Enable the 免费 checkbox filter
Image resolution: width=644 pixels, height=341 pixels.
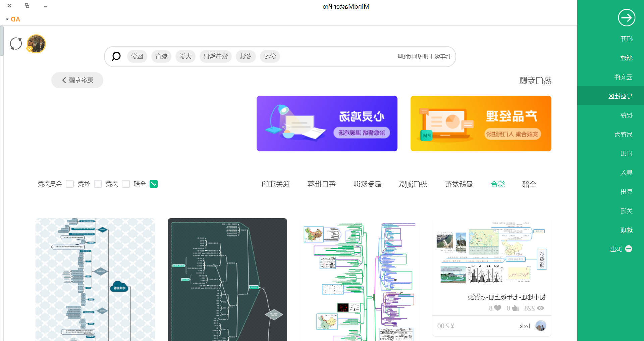coord(126,184)
